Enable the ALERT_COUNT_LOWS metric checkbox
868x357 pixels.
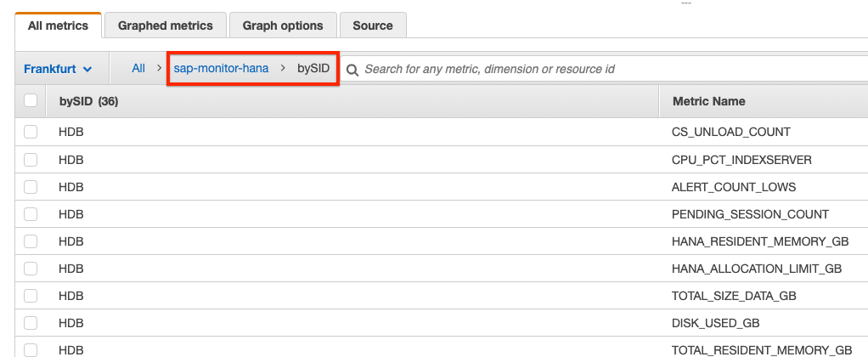(31, 186)
